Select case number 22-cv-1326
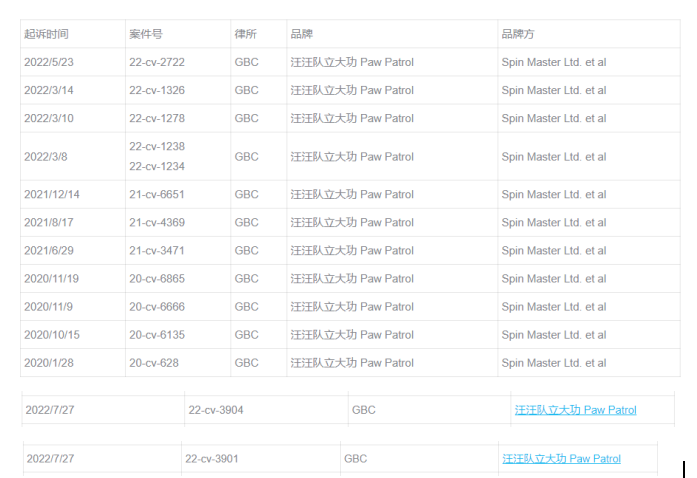The width and height of the screenshot is (697, 478). pos(157,90)
